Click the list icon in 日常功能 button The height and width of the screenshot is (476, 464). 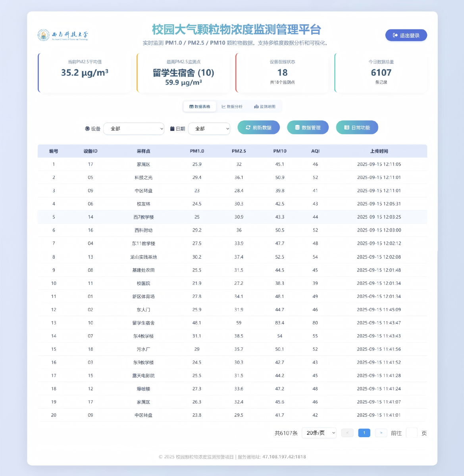point(347,128)
